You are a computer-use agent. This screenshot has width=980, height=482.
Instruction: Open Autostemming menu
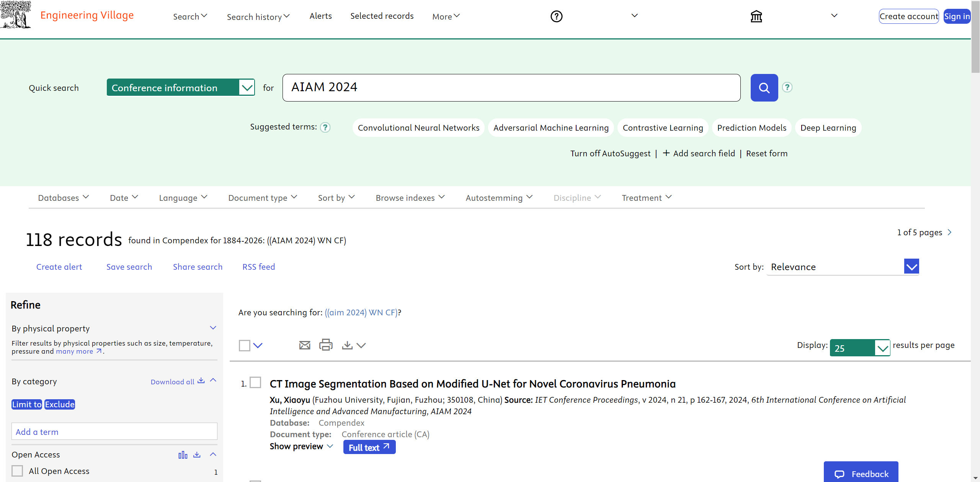click(x=499, y=198)
